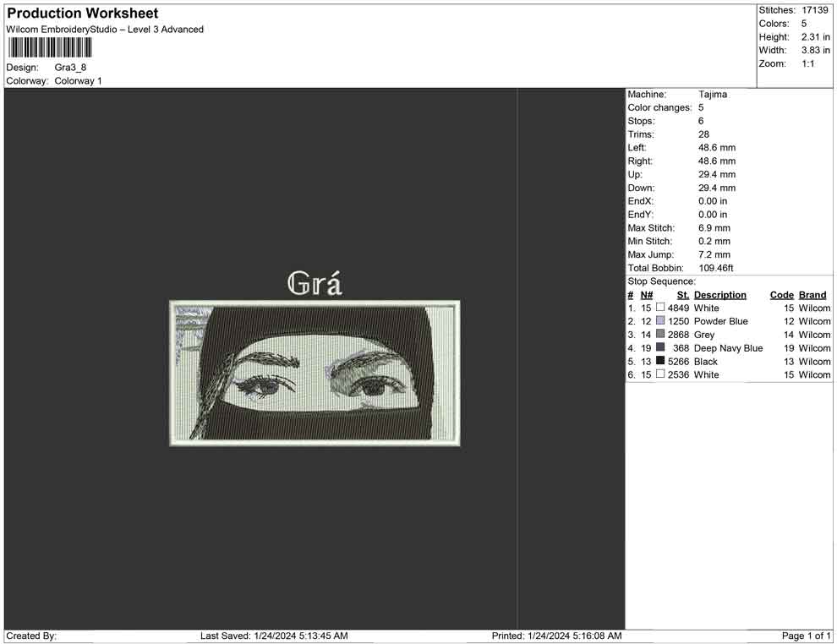Click the stitch count 5266 in the Black row

point(678,361)
